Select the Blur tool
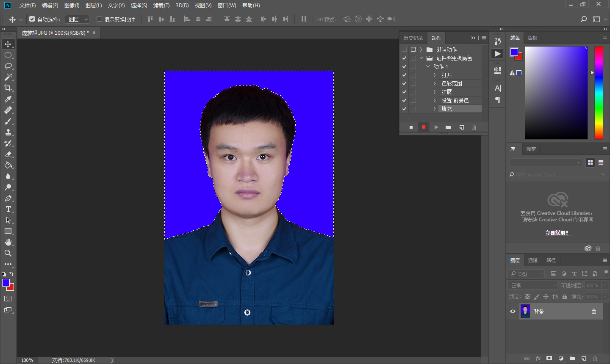The image size is (610, 364). (8, 176)
